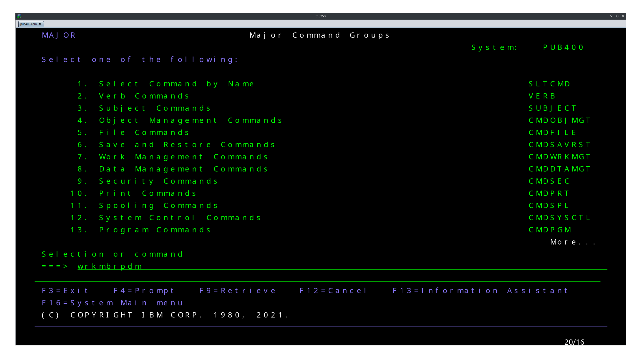Click the CMDPGM menu name
Viewport: 642px width, 364px height.
tap(550, 230)
